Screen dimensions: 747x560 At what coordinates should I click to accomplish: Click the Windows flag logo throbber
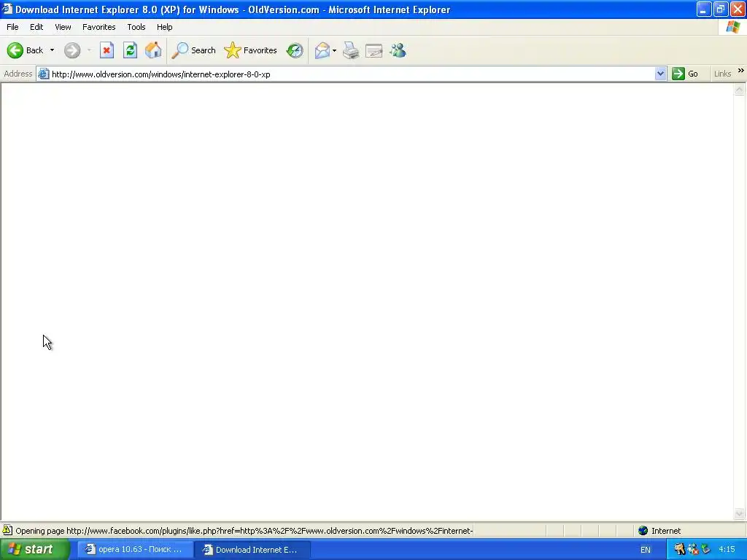tap(732, 27)
